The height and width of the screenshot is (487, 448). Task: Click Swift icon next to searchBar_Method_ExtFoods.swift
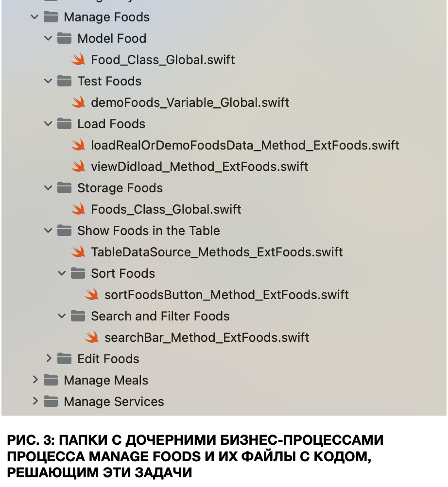point(92,337)
